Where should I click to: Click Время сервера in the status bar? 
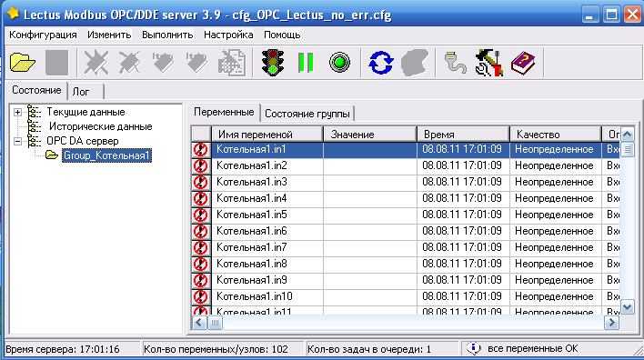(x=63, y=349)
